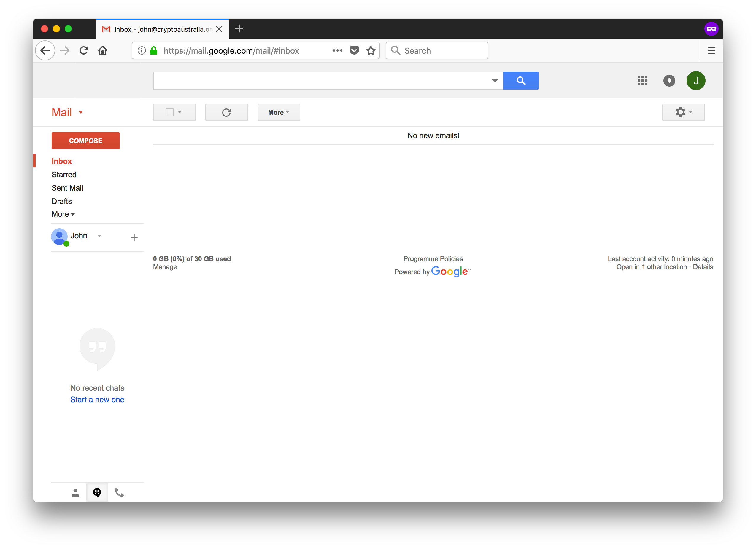Expand the settings gear dropdown
This screenshot has height=549, width=756.
click(683, 112)
